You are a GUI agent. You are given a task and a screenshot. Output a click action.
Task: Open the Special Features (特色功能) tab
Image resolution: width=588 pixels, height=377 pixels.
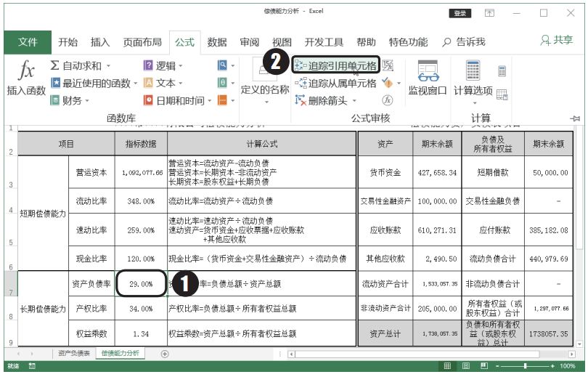(409, 42)
